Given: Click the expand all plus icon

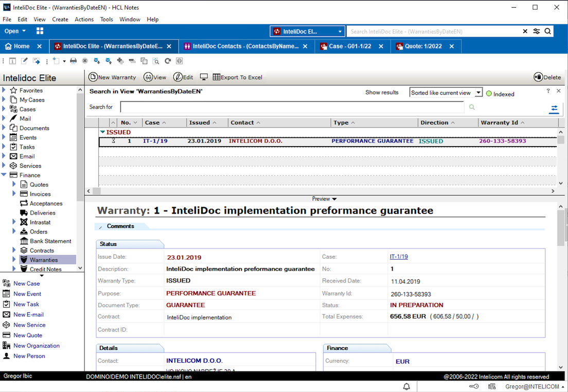Looking at the screenshot, I should pos(120,61).
